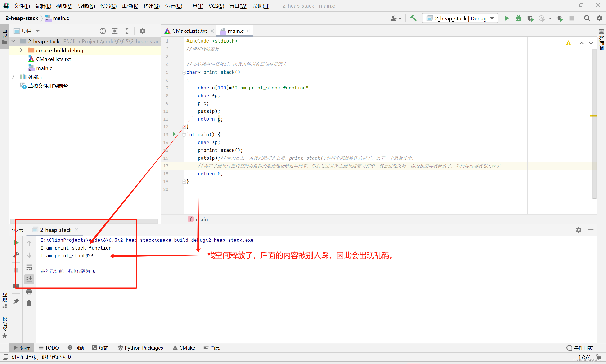This screenshot has height=364, width=606.
Task: Toggle the Project side tool button
Action: coord(5,37)
